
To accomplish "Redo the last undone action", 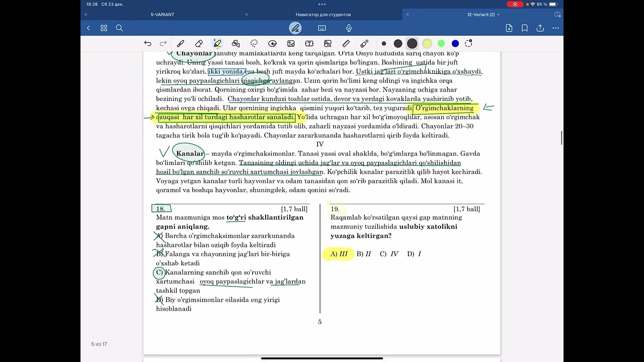I will coord(163,43).
